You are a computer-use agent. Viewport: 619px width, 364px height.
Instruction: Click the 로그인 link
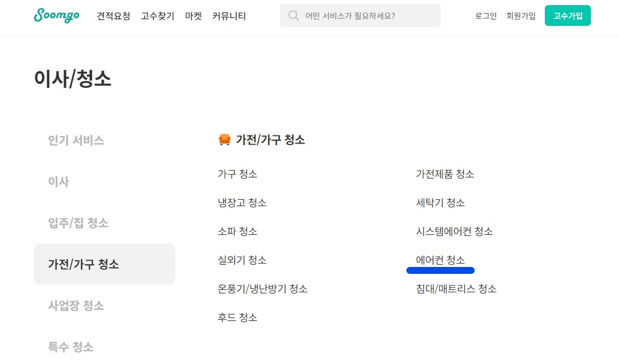coord(486,16)
